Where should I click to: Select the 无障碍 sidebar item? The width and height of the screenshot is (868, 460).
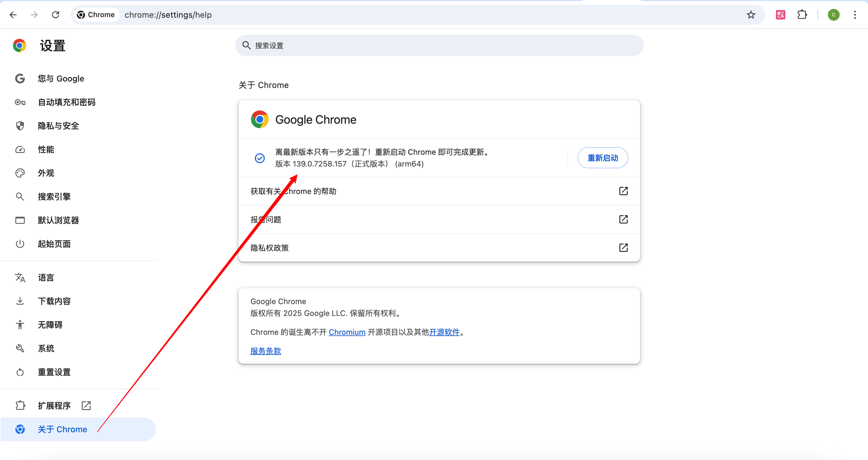[78, 325]
